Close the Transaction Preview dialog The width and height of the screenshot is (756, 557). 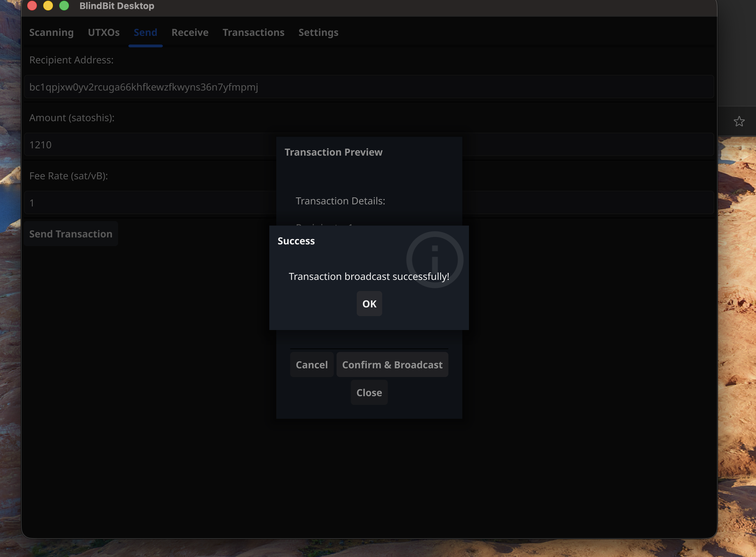[369, 393]
